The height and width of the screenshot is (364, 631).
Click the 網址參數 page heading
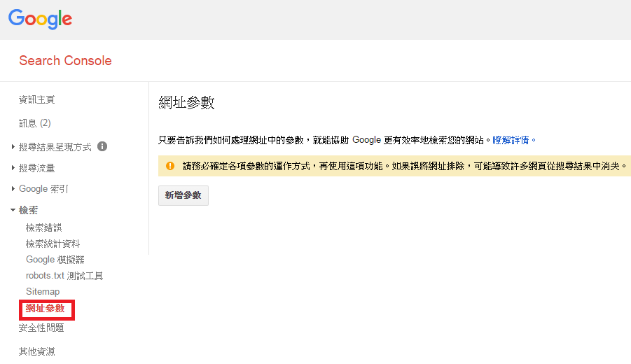pyautogui.click(x=186, y=103)
